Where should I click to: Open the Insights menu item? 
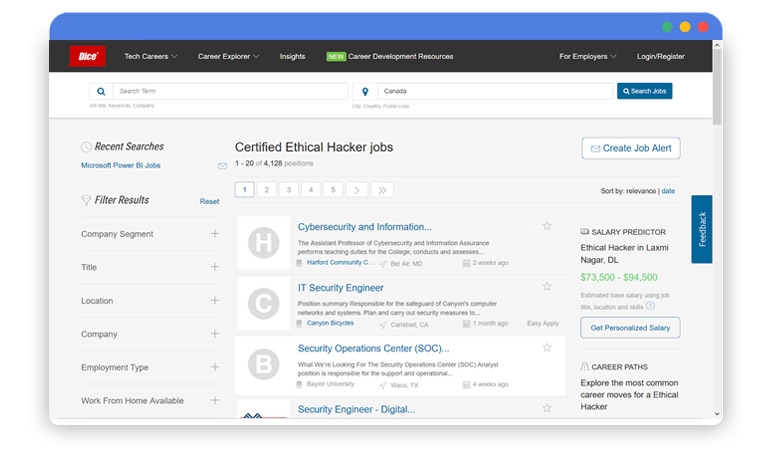click(x=292, y=56)
